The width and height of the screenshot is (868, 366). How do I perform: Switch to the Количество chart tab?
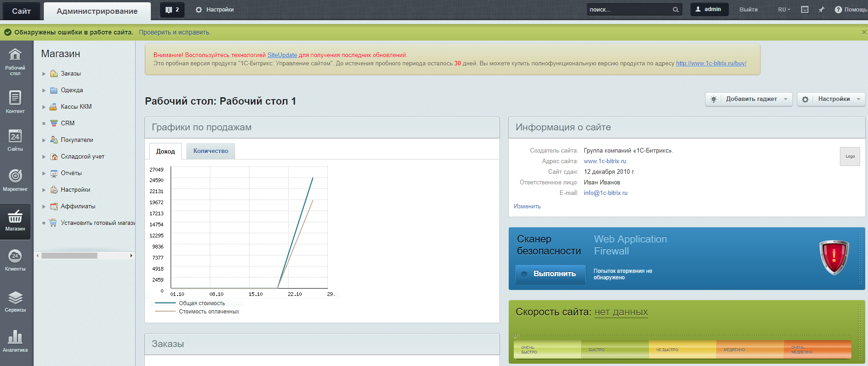click(210, 151)
